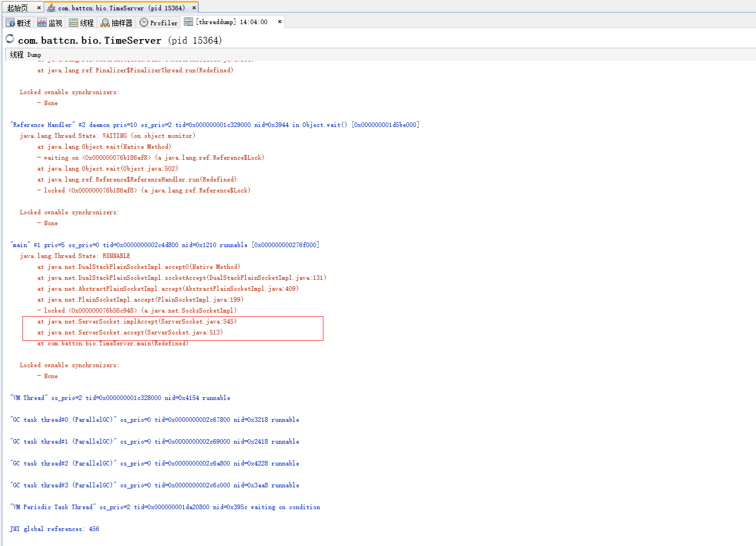The height and width of the screenshot is (546, 756).
Task: Select the 起始页 start page tab
Action: click(x=17, y=8)
